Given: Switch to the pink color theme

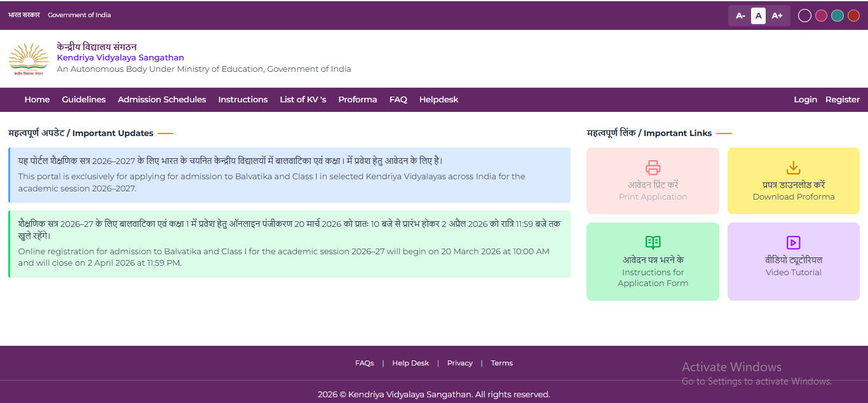Looking at the screenshot, I should click(x=820, y=15).
